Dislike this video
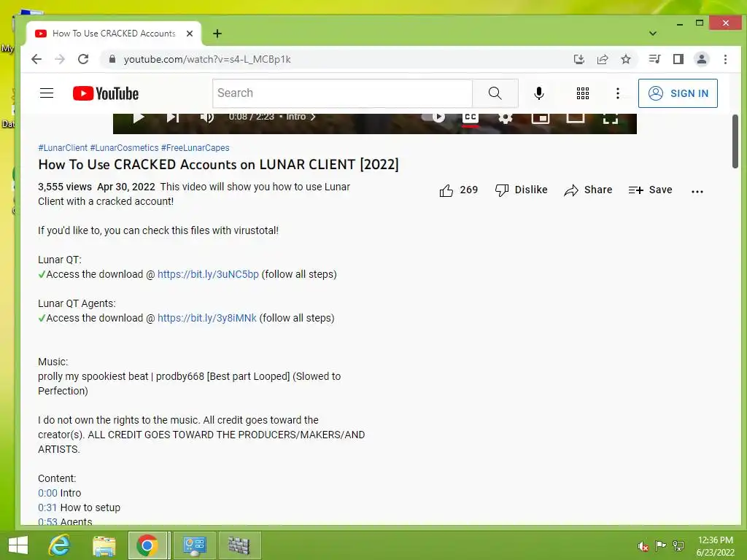747x560 pixels. point(521,190)
